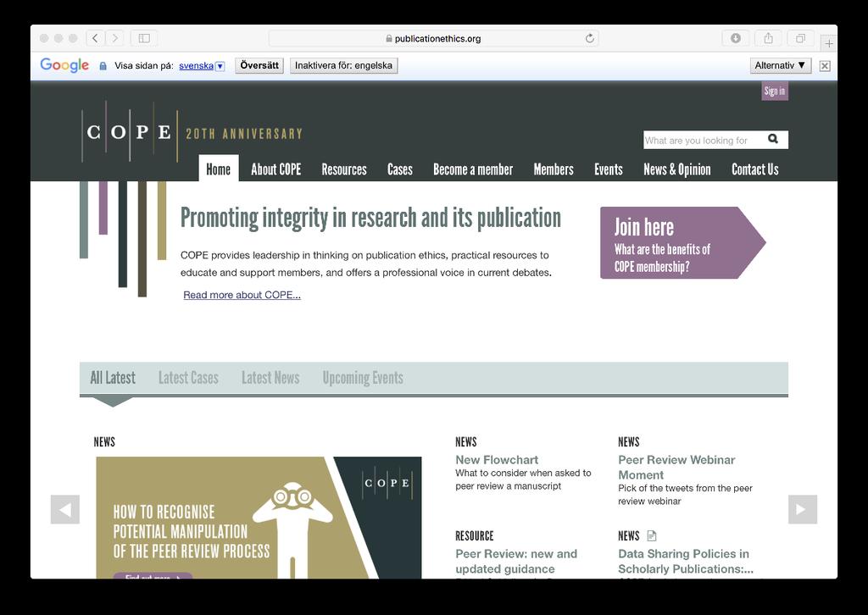Open the peer review manipulation banner image
Image resolution: width=868 pixels, height=615 pixels.
[x=259, y=518]
